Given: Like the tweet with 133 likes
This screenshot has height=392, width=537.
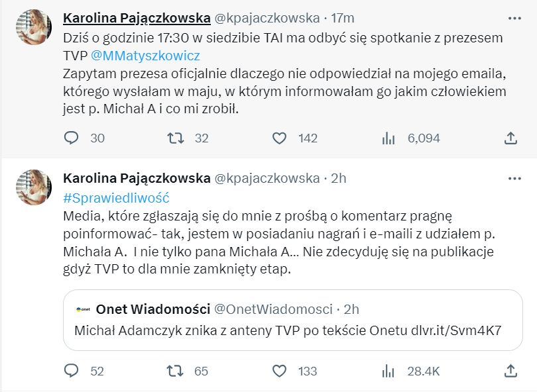Looking at the screenshot, I should tap(280, 371).
